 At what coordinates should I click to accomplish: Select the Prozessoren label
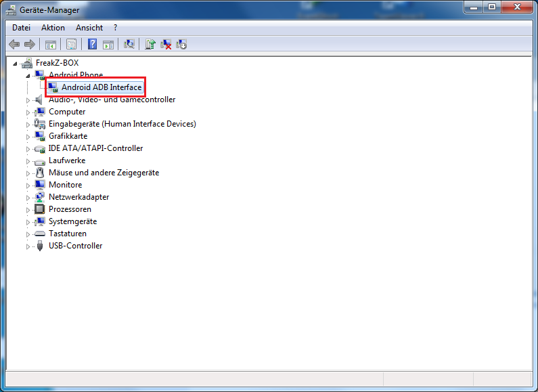pos(70,209)
